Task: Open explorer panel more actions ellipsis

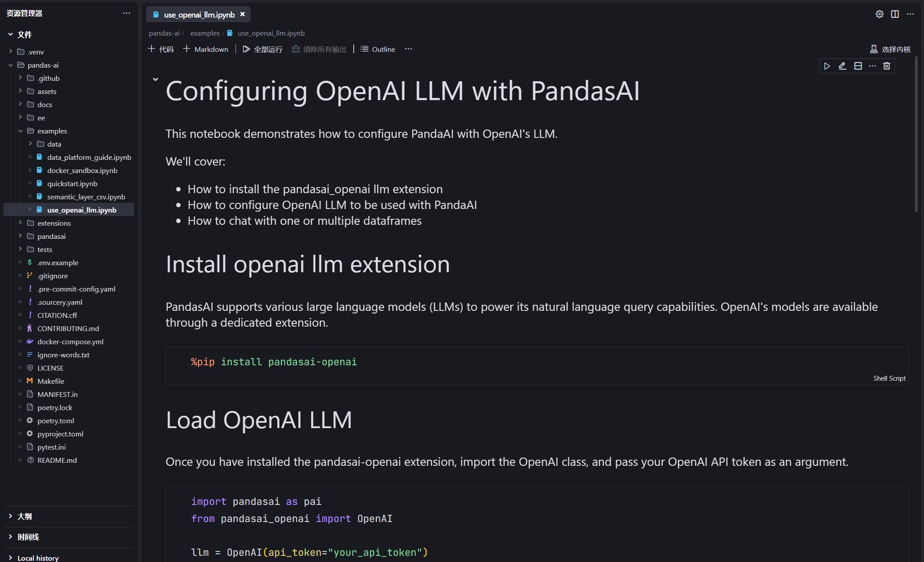Action: click(127, 13)
